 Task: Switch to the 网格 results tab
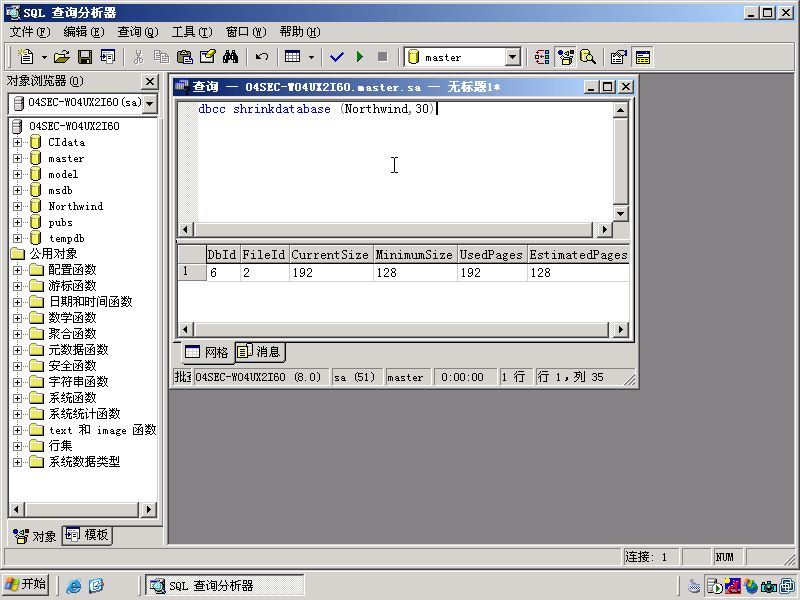pos(207,352)
